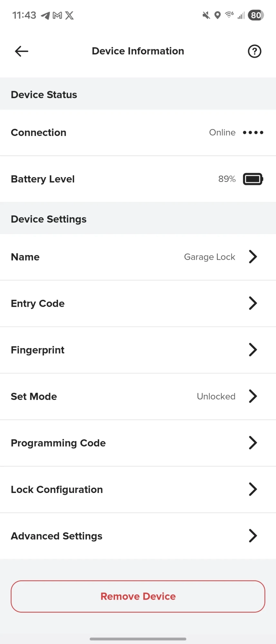Tap the Unlocked mode value
Image resolution: width=276 pixels, height=644 pixels.
coord(216,396)
